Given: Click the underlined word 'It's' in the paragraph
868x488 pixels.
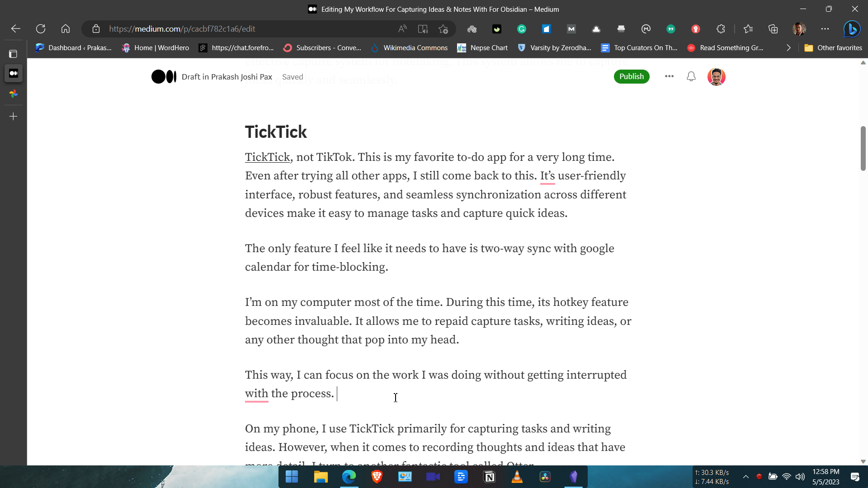Looking at the screenshot, I should tap(547, 176).
